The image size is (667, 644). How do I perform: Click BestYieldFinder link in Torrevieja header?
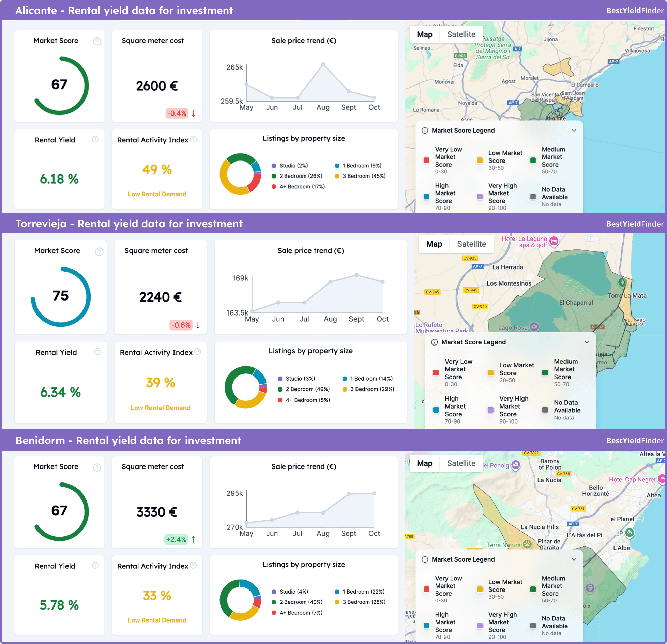pos(635,224)
